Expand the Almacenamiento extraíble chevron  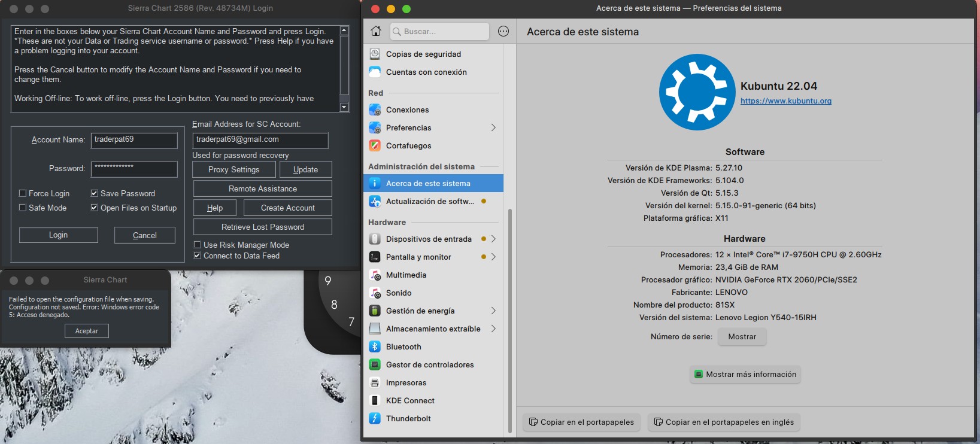pyautogui.click(x=493, y=329)
